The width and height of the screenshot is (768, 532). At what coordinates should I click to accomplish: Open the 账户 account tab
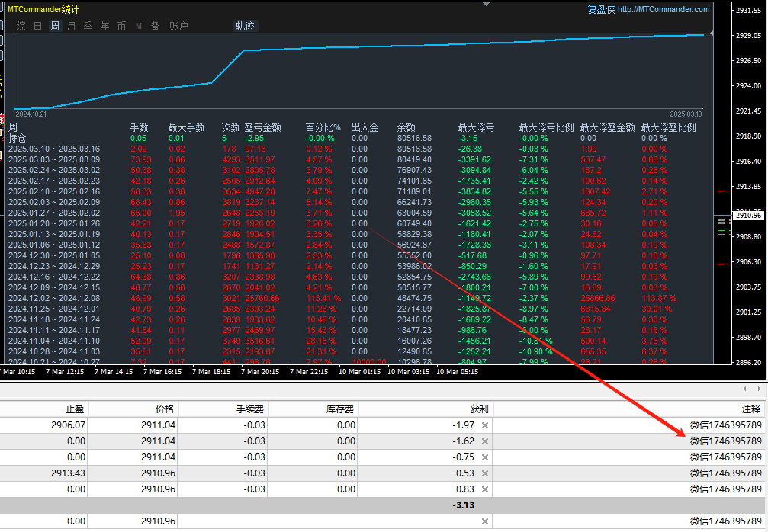pos(178,26)
